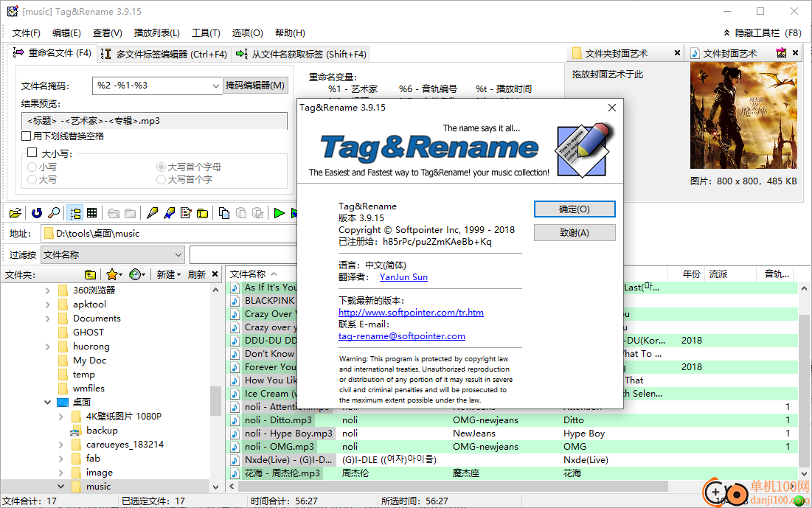Open the 掩码编辑器(M) button
Image resolution: width=812 pixels, height=508 pixels.
coord(255,86)
